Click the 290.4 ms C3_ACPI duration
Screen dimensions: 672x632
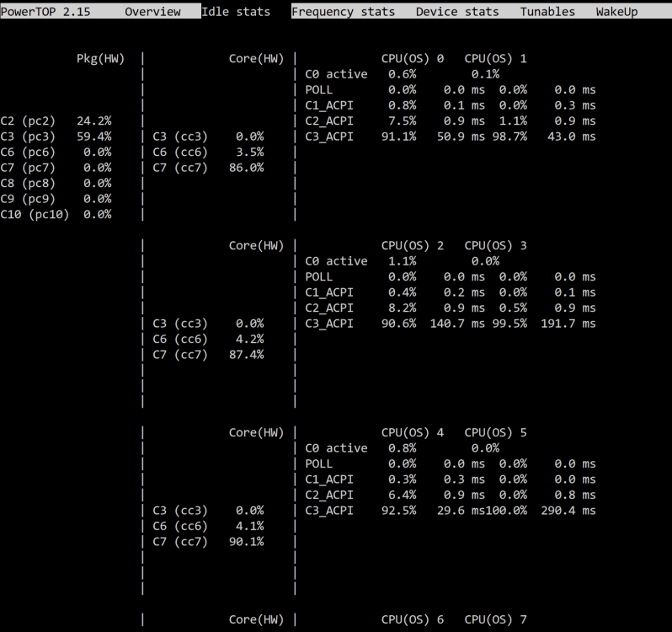click(x=568, y=511)
